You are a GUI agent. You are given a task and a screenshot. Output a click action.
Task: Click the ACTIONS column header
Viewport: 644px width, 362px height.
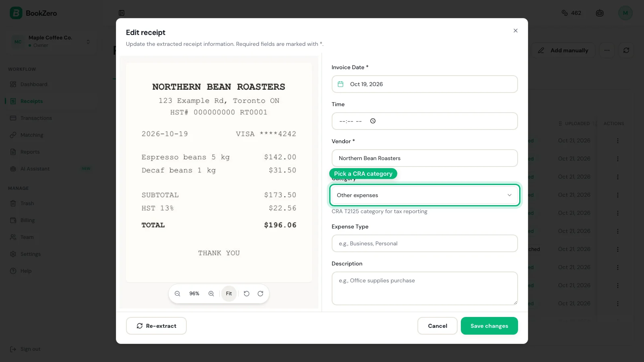pos(614,123)
